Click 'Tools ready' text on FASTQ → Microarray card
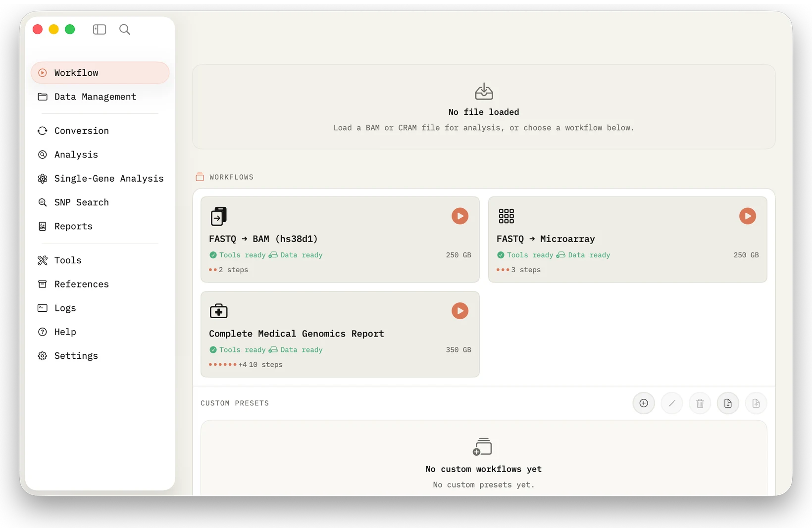The width and height of the screenshot is (812, 532). tap(530, 255)
